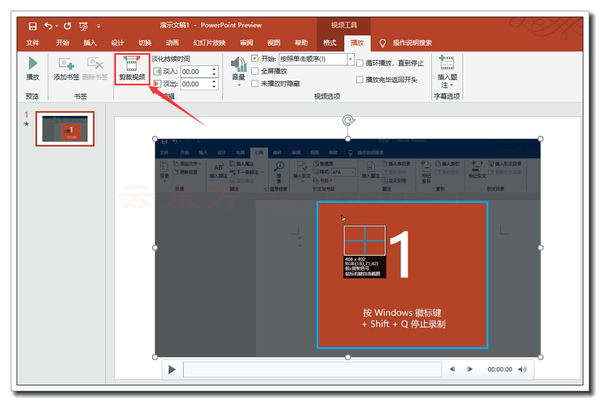Decrease the 淡入 fade-in time with down arrow

pyautogui.click(x=214, y=74)
